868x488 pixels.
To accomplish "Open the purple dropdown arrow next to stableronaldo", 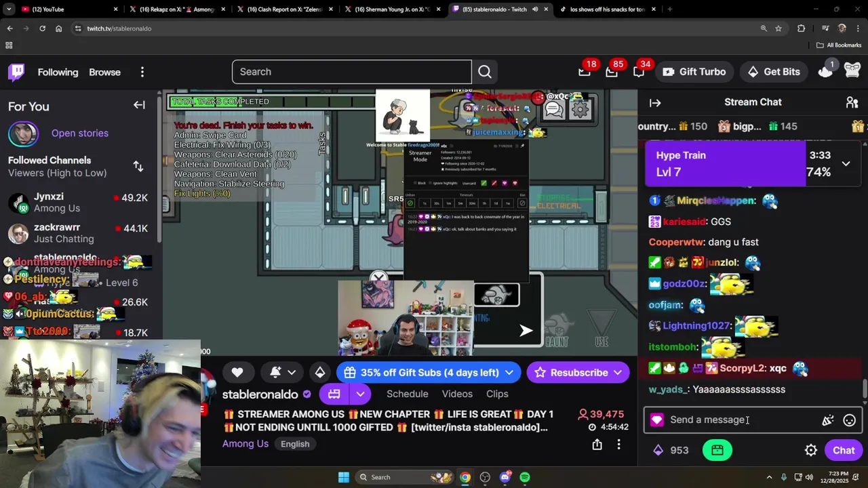I will (361, 394).
